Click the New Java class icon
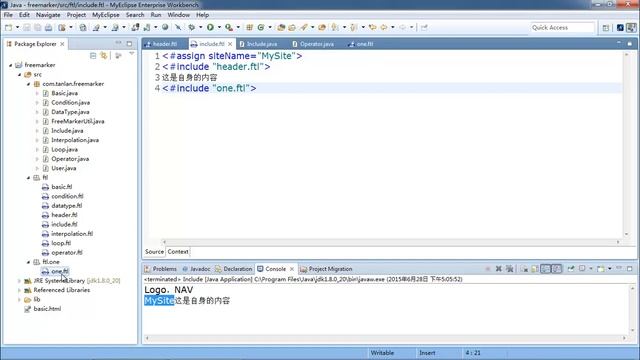Viewport: 640px width, 360px height. (x=260, y=27)
